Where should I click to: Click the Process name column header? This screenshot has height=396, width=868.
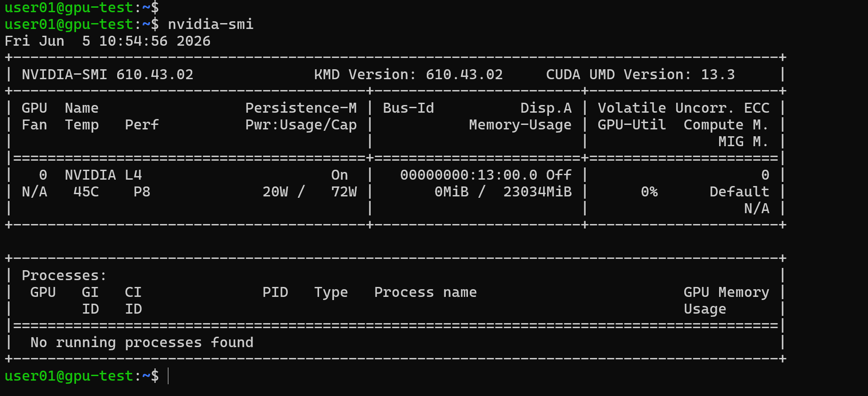[x=425, y=292]
